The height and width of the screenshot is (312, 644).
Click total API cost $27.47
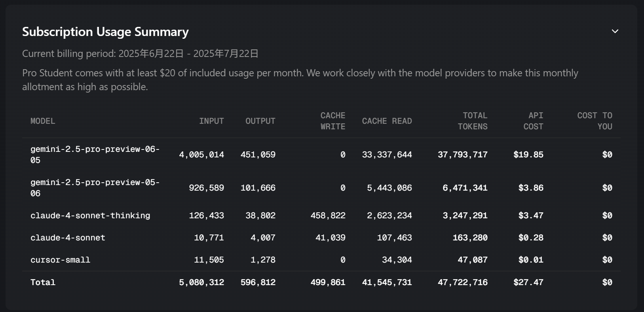pos(528,282)
